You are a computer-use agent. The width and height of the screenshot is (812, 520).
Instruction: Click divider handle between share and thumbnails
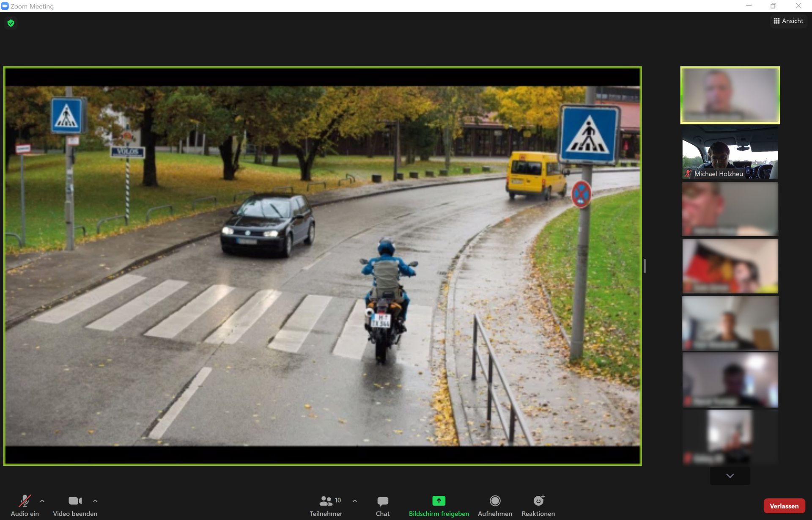pyautogui.click(x=645, y=266)
